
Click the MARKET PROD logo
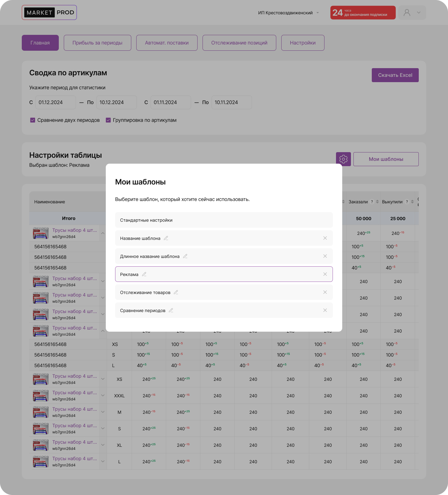(49, 12)
